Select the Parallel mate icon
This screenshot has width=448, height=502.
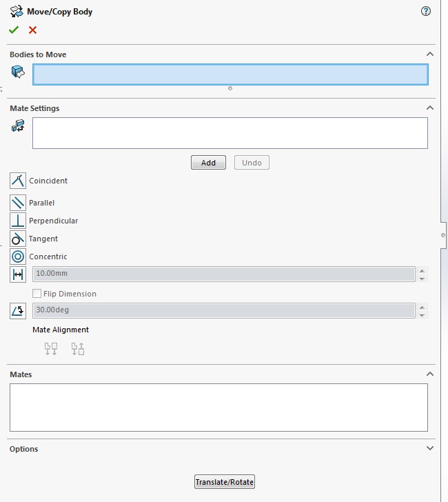point(18,203)
